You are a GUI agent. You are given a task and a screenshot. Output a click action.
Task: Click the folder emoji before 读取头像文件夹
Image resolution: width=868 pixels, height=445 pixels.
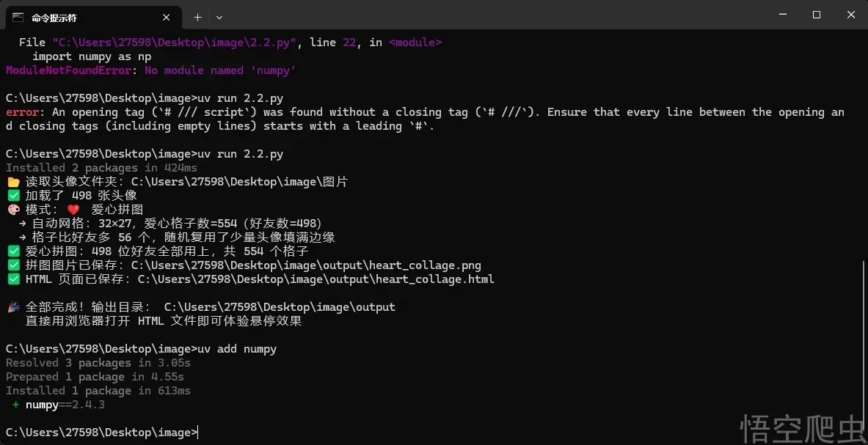click(12, 181)
